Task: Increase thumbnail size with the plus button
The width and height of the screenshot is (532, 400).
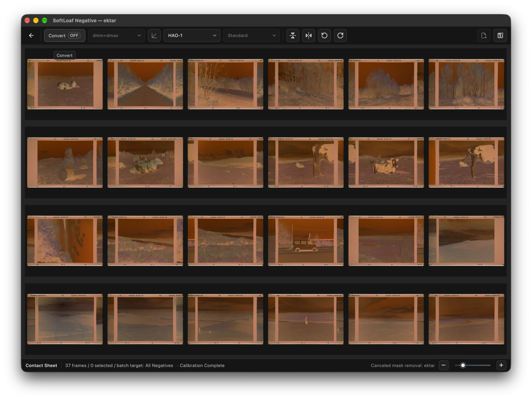Action: tap(501, 365)
